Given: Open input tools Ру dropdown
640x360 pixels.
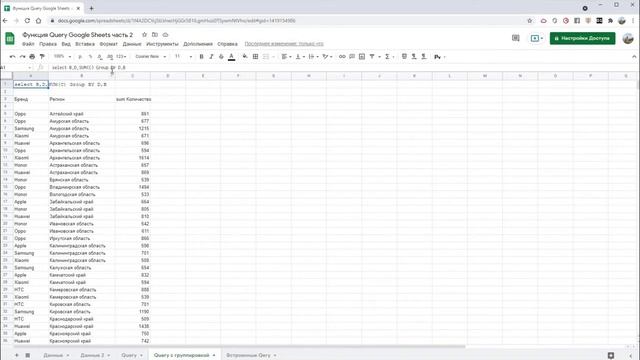Looking at the screenshot, I should coord(439,57).
